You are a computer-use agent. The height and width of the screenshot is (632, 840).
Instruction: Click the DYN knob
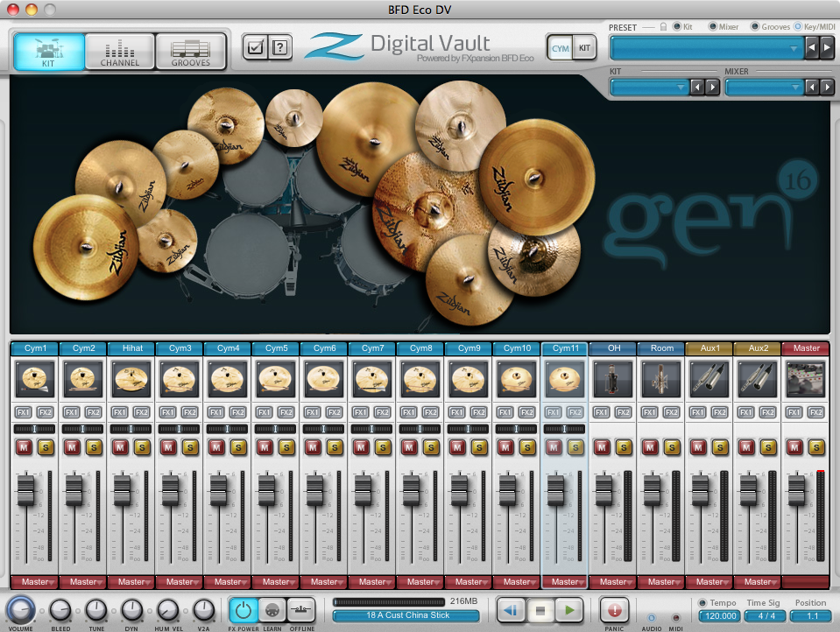(x=131, y=610)
